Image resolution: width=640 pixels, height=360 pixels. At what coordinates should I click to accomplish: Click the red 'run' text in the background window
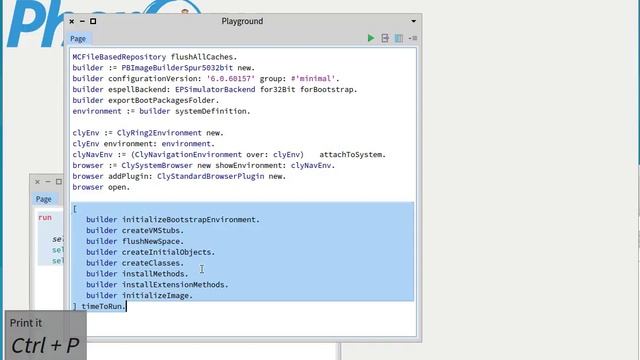coord(45,218)
